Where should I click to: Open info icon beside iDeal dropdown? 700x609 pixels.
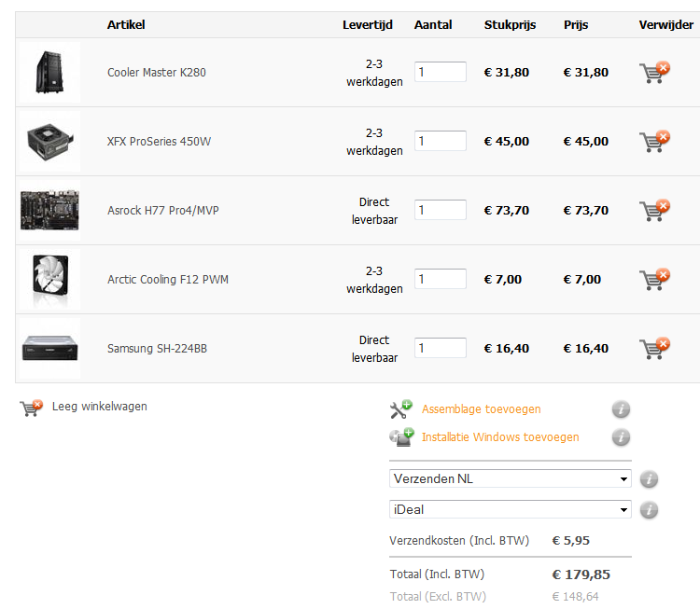coord(649,510)
